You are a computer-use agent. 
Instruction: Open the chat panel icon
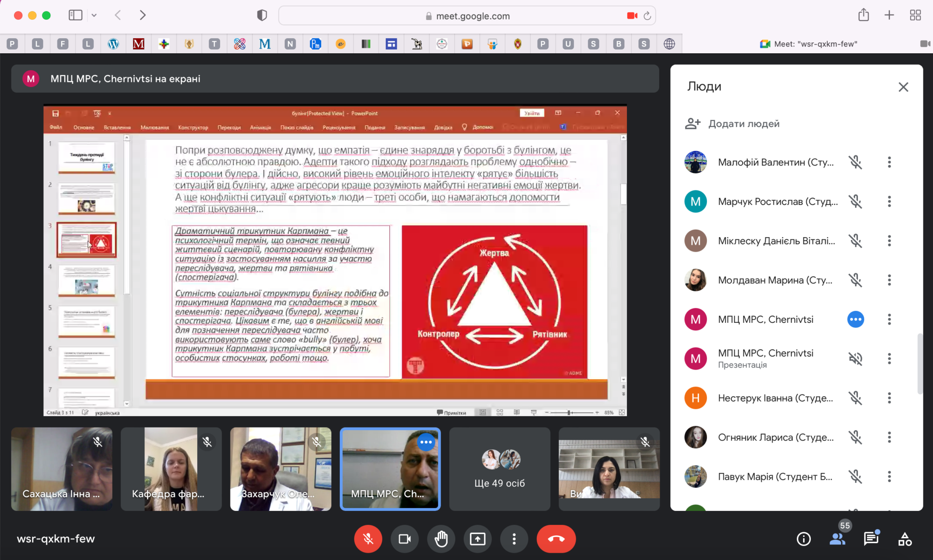click(x=871, y=539)
